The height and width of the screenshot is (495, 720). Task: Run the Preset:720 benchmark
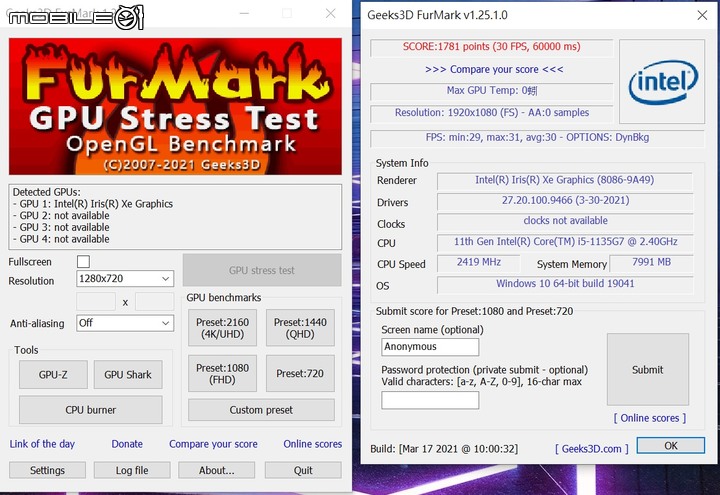(300, 373)
